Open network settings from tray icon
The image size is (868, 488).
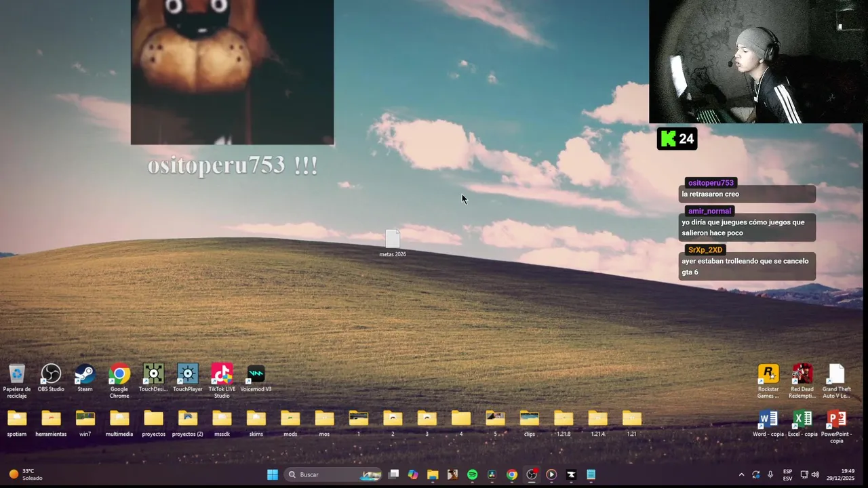click(804, 474)
